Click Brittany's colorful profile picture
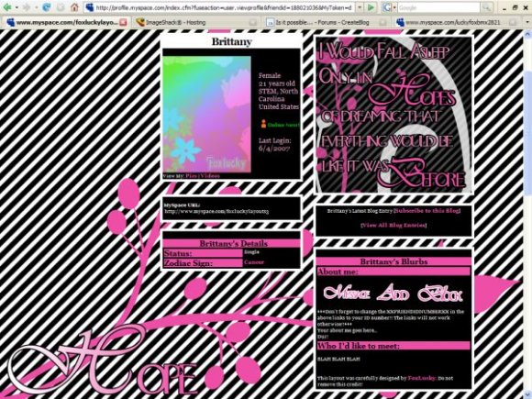The image size is (532, 399). [x=207, y=115]
